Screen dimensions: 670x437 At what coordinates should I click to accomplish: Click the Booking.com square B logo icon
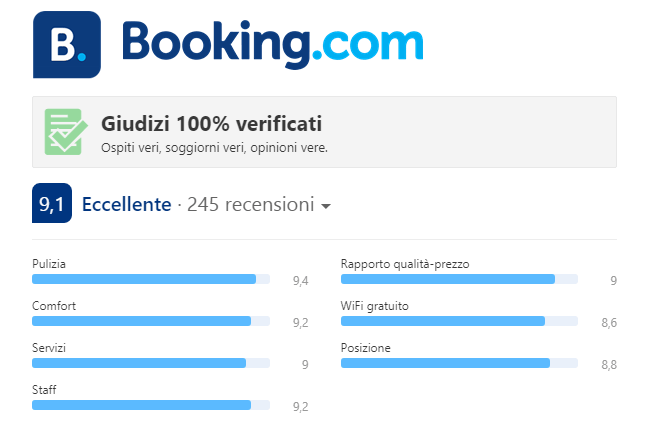[x=67, y=44]
